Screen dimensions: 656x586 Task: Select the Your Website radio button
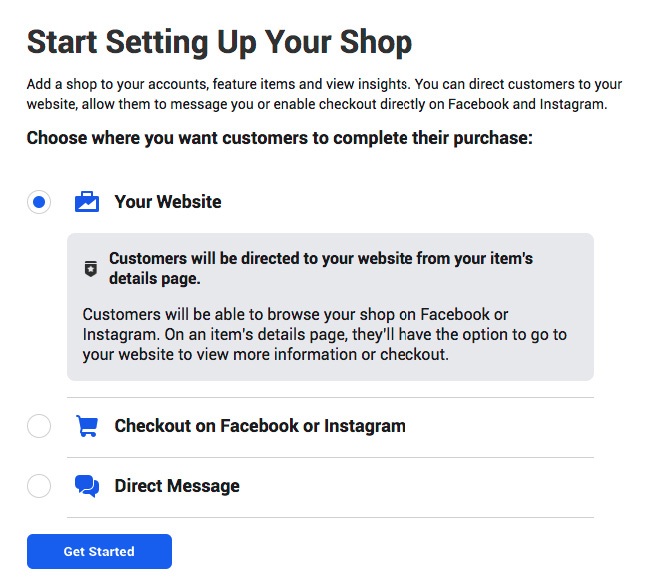pyautogui.click(x=39, y=202)
